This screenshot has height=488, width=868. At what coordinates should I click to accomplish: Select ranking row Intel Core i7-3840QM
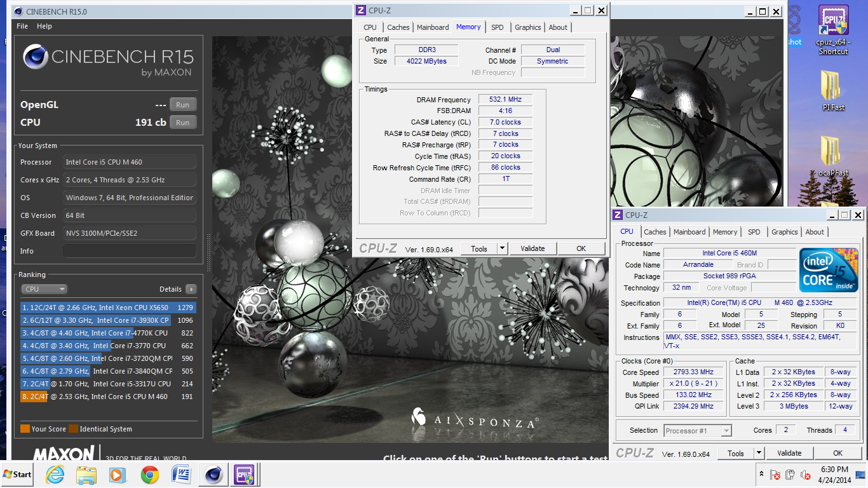(x=108, y=371)
